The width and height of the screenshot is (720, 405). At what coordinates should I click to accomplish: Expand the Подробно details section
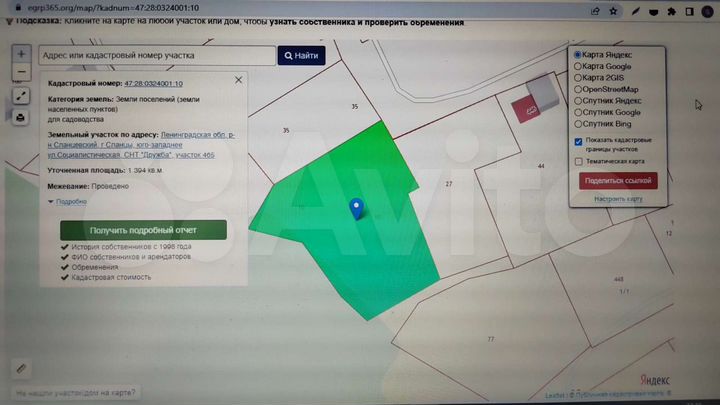click(x=67, y=201)
